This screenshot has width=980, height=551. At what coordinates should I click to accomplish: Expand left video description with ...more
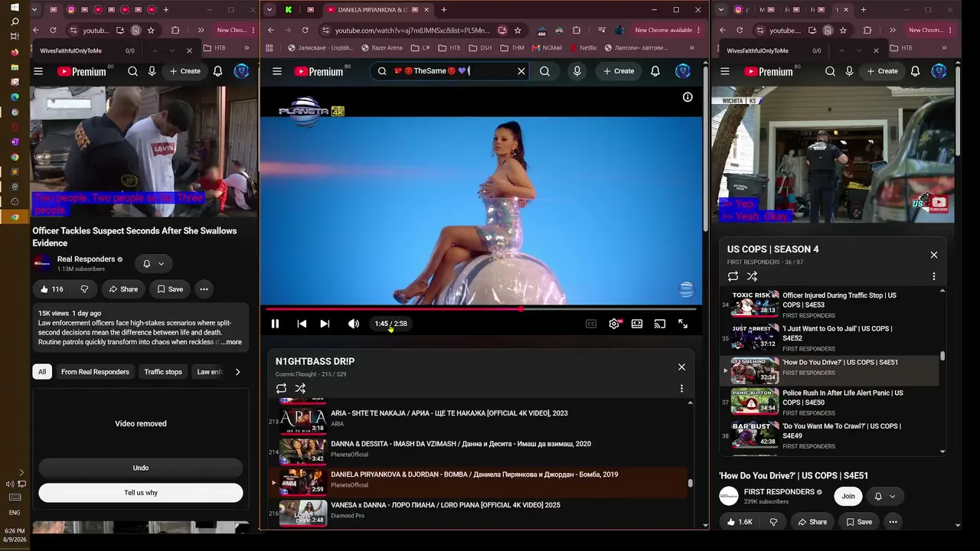pyautogui.click(x=232, y=342)
